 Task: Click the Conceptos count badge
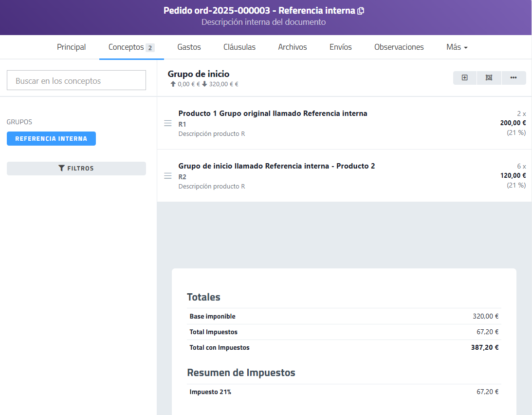pyautogui.click(x=150, y=48)
